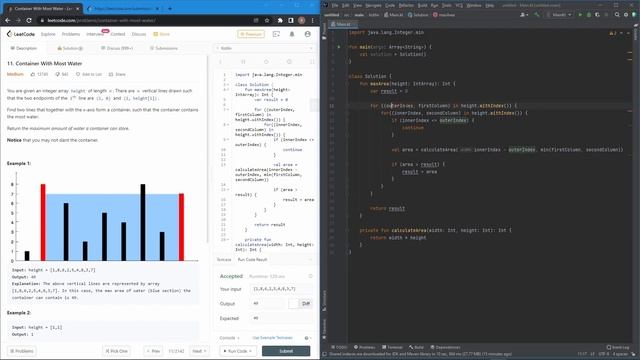The width and height of the screenshot is (640, 360).
Task: Open the Chrome extensions puzzle icon
Action: [280, 20]
